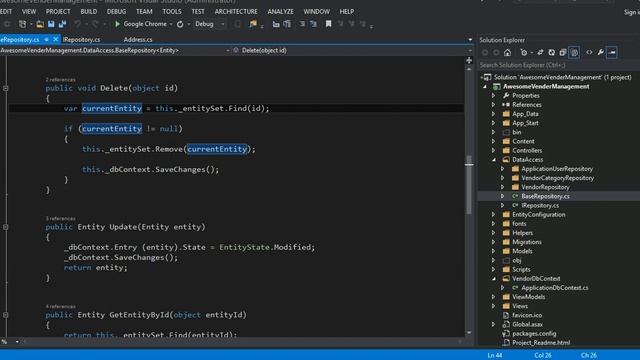
Task: Click the vertical scrollbar thumb in the editor
Action: 469,184
